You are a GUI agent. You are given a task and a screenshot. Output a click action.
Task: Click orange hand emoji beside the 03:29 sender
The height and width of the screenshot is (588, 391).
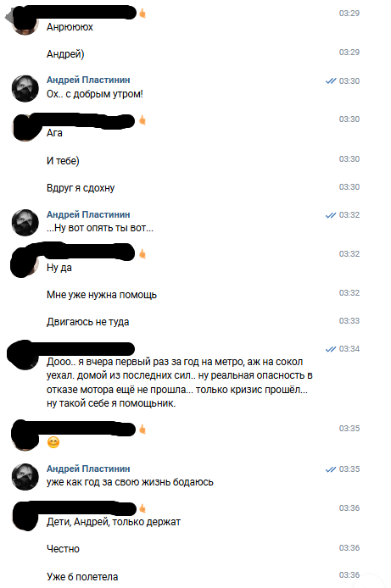(142, 14)
